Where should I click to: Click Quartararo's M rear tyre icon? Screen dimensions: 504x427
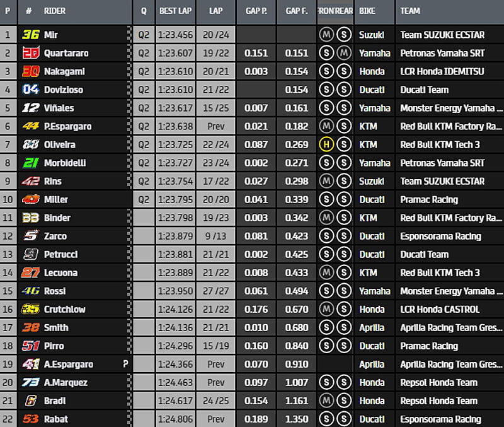tap(344, 53)
